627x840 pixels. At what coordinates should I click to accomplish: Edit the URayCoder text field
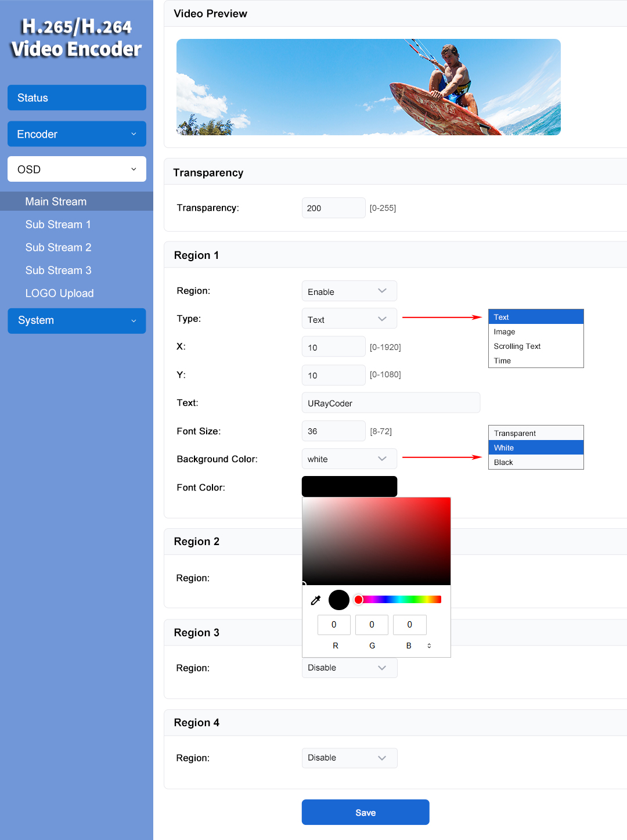click(x=391, y=403)
